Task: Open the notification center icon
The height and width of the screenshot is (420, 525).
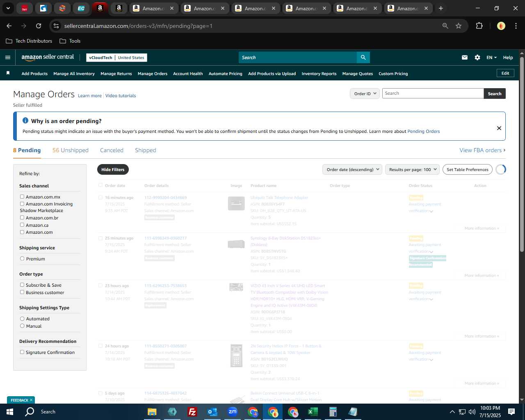Action: (x=511, y=412)
